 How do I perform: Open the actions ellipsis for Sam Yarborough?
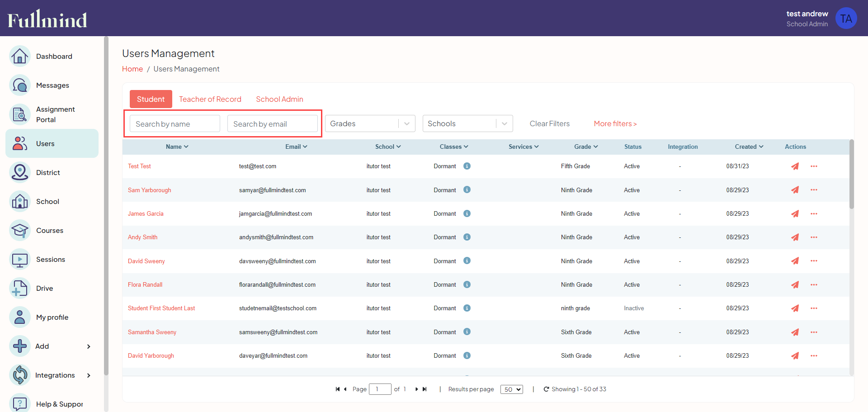[814, 190]
